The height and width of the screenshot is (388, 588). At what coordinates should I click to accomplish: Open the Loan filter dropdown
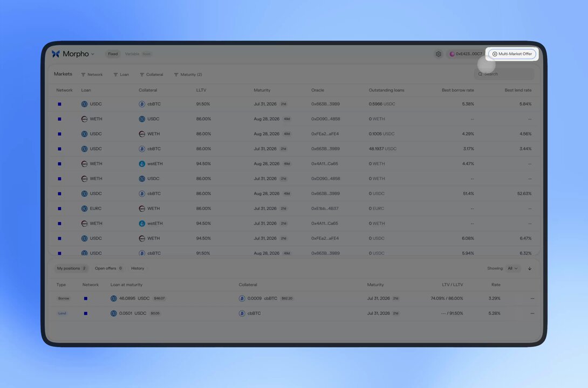[121, 74]
